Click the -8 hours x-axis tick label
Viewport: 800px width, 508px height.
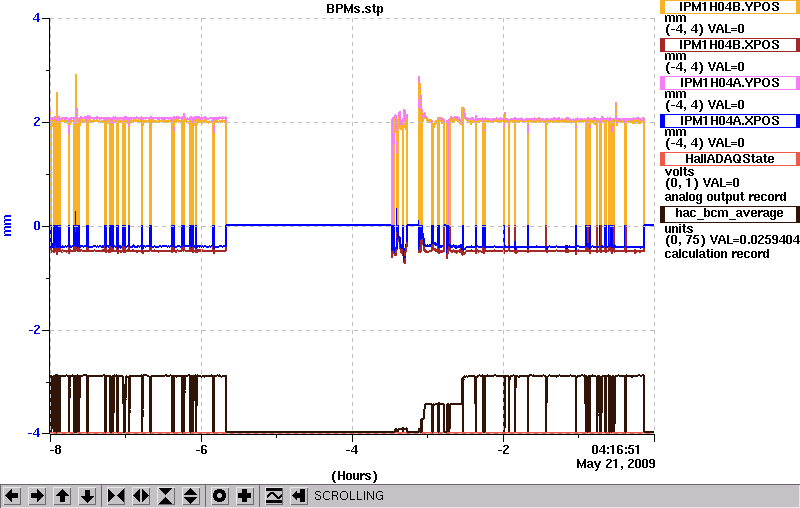pyautogui.click(x=55, y=450)
